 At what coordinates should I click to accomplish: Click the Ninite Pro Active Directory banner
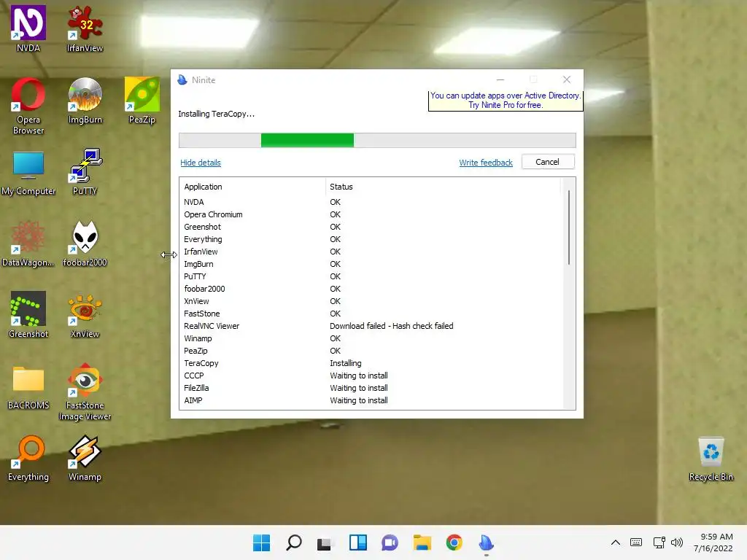[506, 101]
